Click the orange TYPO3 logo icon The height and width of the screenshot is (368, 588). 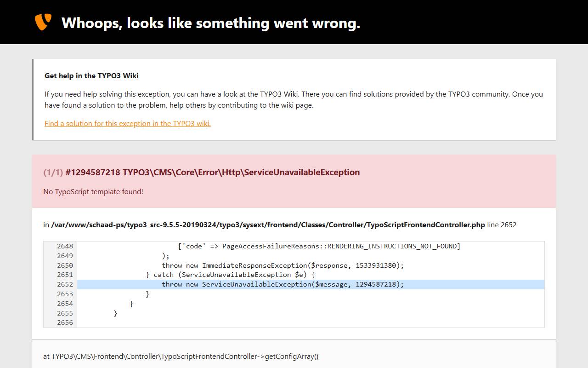[43, 22]
